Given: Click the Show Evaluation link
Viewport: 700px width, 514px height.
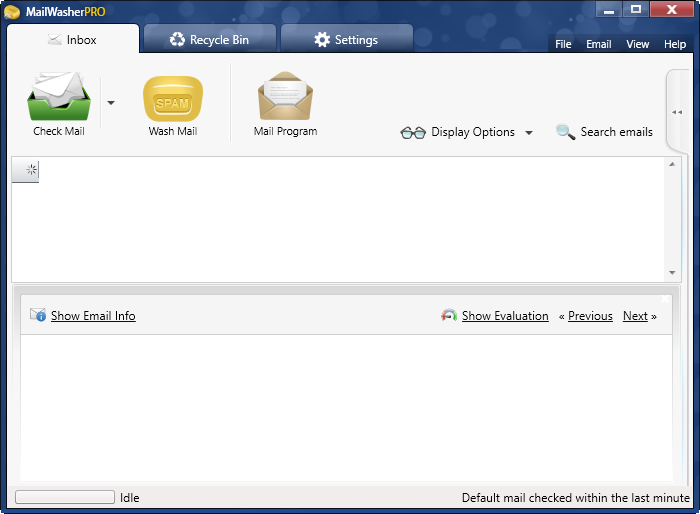Looking at the screenshot, I should [505, 316].
